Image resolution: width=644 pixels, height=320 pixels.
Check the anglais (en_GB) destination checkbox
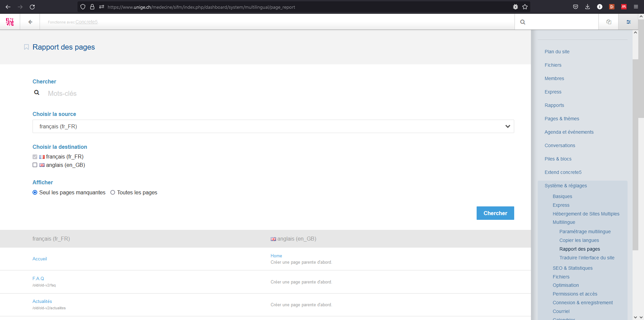click(35, 165)
